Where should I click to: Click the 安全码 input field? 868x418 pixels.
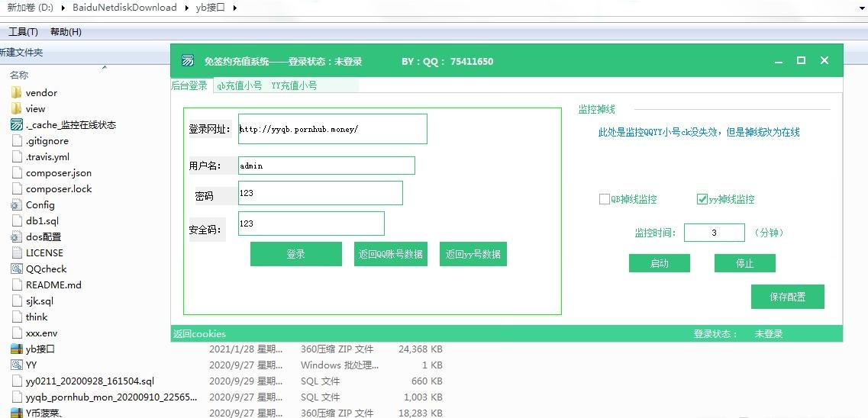[x=311, y=223]
